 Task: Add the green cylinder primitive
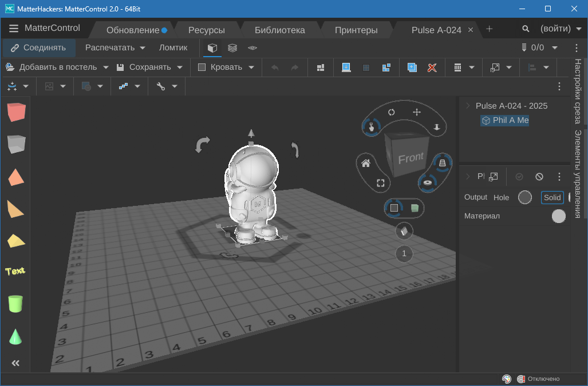coord(15,304)
